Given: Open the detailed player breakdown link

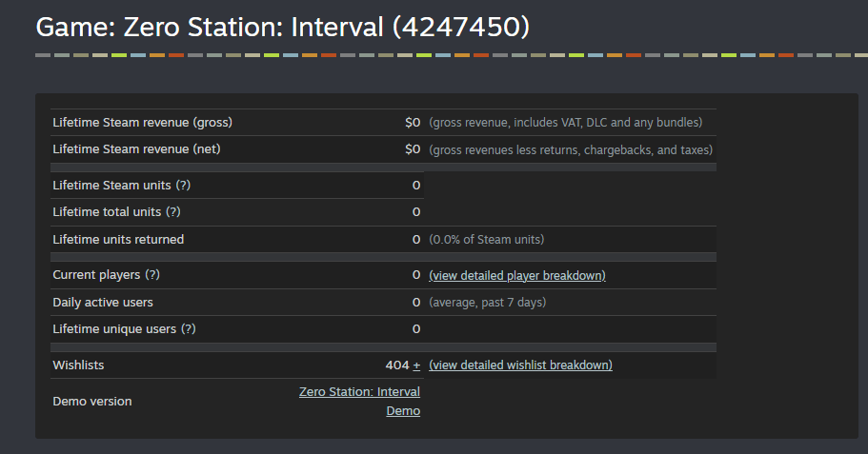Looking at the screenshot, I should point(516,276).
